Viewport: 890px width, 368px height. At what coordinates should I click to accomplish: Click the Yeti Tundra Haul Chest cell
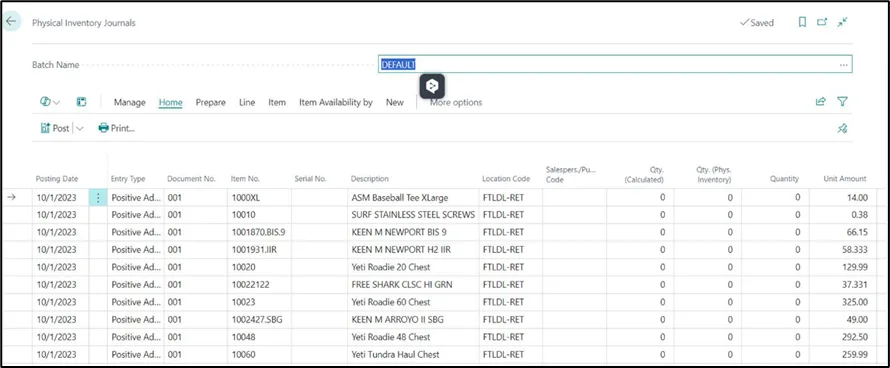413,354
